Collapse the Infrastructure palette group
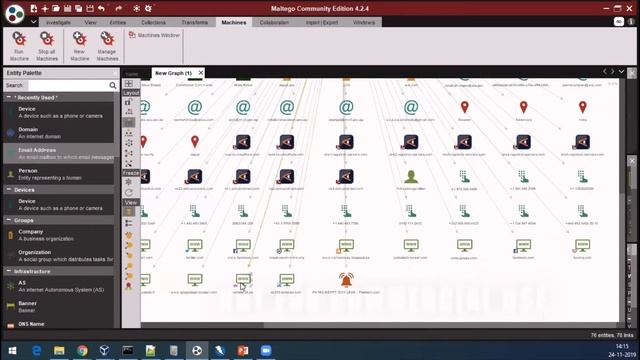Image resolution: width=640 pixels, height=360 pixels. coord(9,271)
